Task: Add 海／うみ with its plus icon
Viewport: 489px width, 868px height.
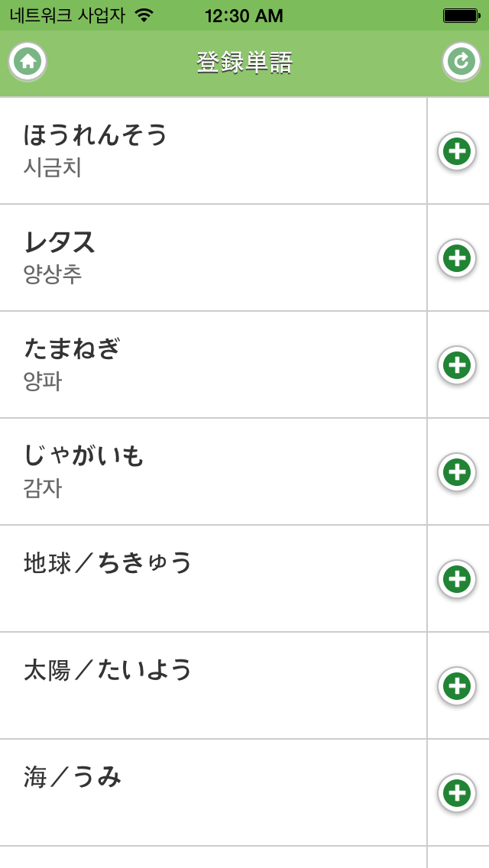Action: pyautogui.click(x=457, y=793)
